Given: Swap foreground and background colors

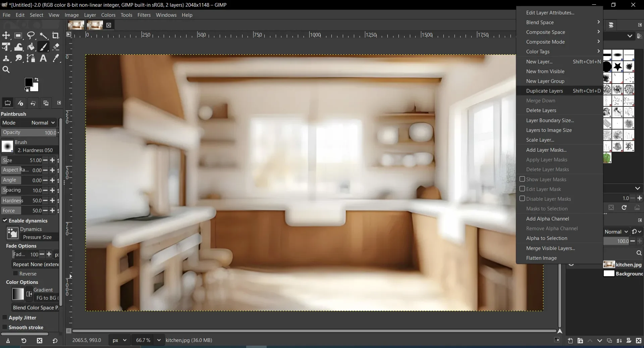Looking at the screenshot, I should point(37,80).
